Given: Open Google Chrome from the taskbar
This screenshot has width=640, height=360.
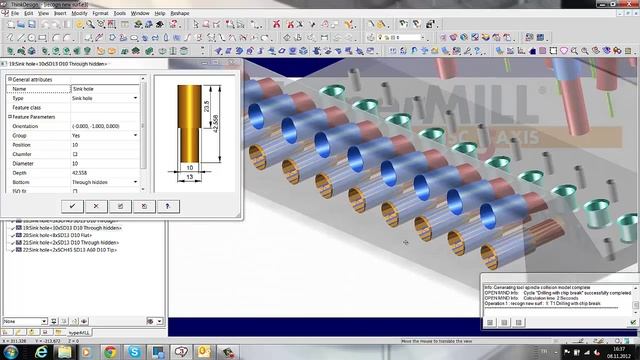Looking at the screenshot, I should [110, 352].
